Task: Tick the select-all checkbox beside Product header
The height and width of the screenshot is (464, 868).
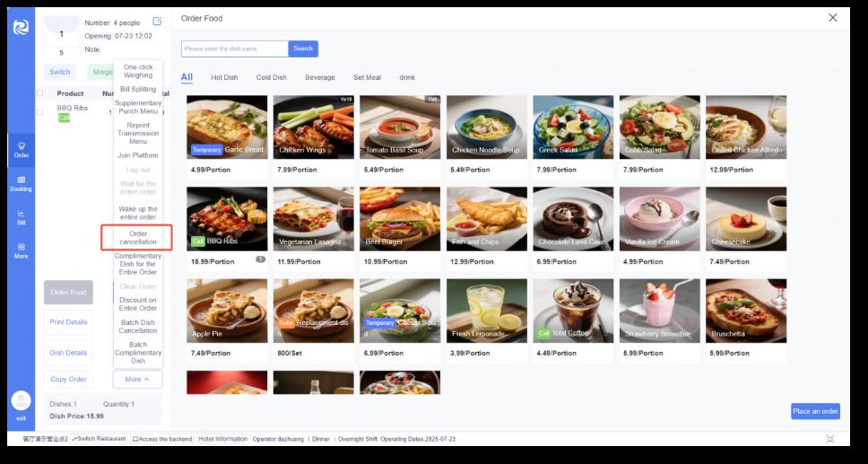Action: click(x=39, y=93)
